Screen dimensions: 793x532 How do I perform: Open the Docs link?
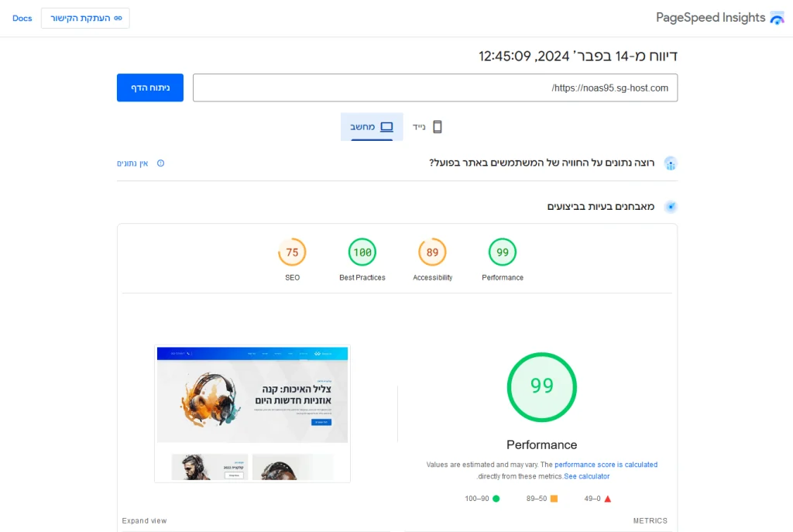click(x=22, y=19)
